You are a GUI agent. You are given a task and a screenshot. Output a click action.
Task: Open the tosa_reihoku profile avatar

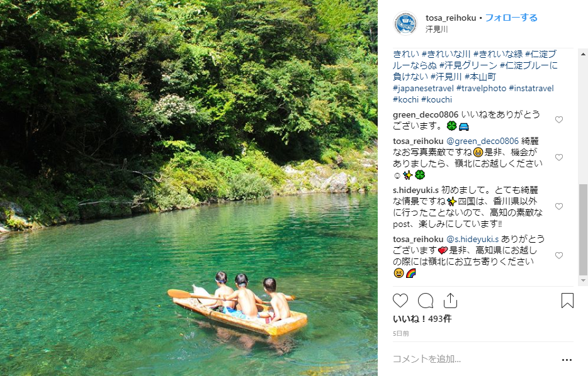coord(405,23)
